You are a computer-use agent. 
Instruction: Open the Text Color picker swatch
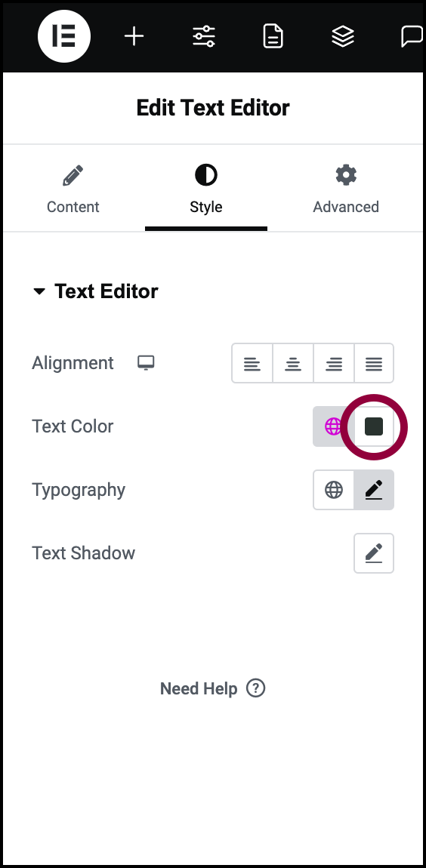point(374,426)
